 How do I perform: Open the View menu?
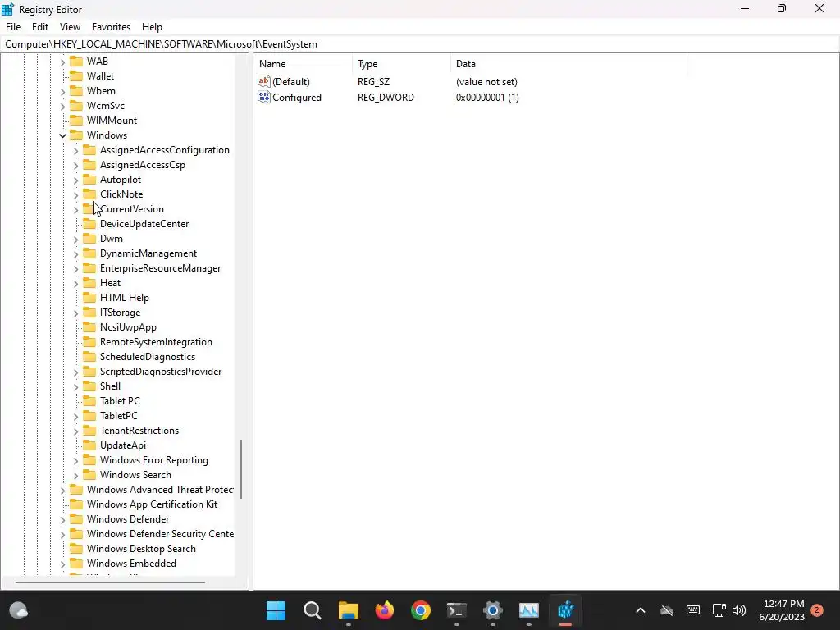pos(70,27)
